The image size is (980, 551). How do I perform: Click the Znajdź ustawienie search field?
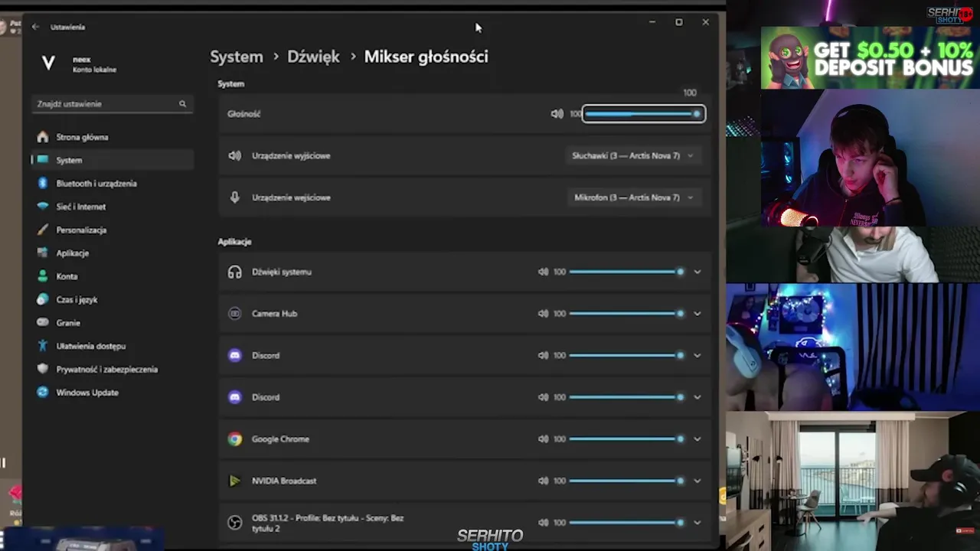[113, 104]
